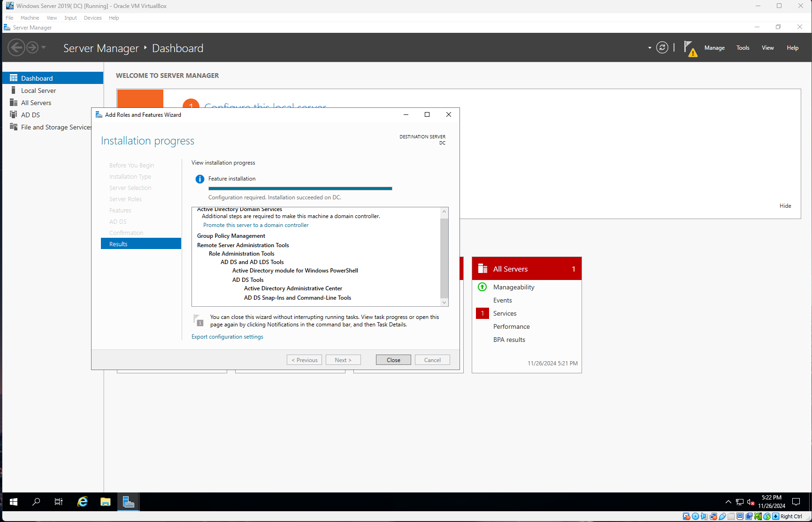Viewport: 812px width, 522px height.
Task: Click the results list scroll up arrow
Action: 444,212
